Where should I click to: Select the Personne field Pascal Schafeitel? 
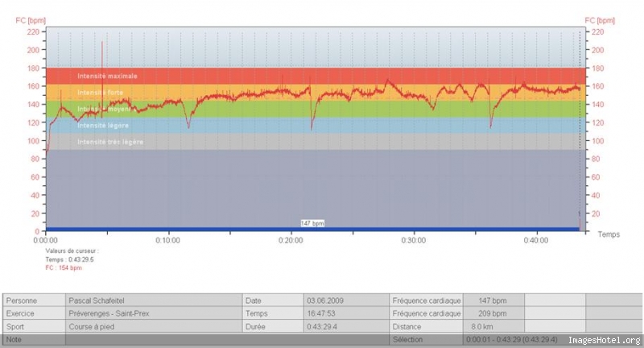point(154,300)
